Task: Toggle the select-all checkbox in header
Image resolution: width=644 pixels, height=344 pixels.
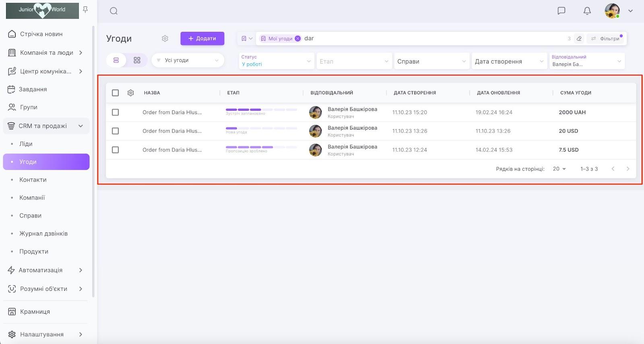Action: (x=116, y=93)
